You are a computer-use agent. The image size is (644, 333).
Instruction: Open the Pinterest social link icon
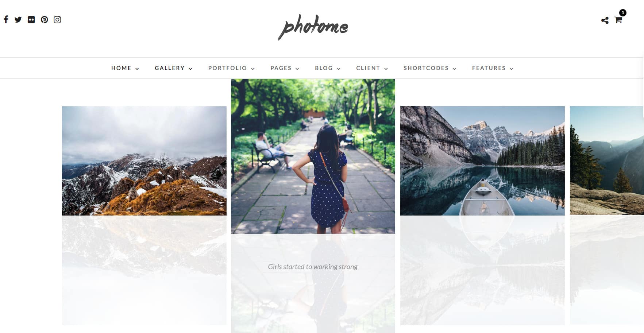[x=44, y=20]
